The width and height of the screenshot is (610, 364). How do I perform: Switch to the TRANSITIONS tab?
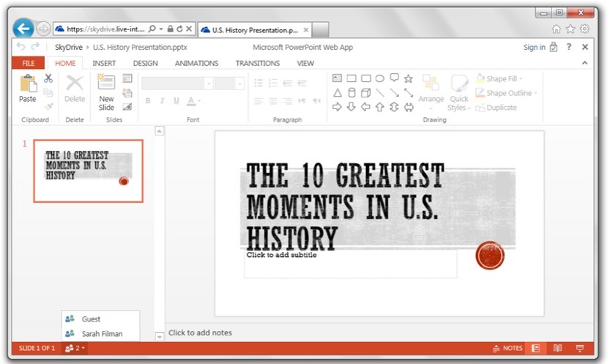click(x=257, y=64)
